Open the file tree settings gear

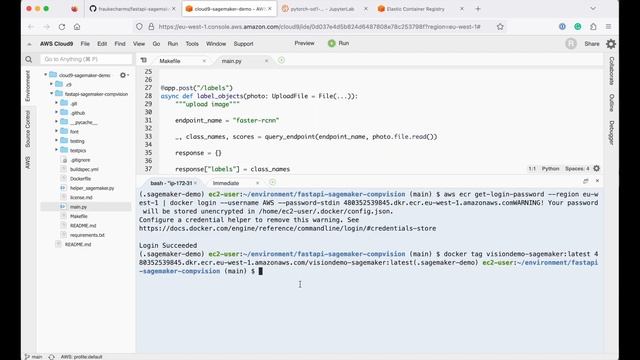click(x=122, y=75)
